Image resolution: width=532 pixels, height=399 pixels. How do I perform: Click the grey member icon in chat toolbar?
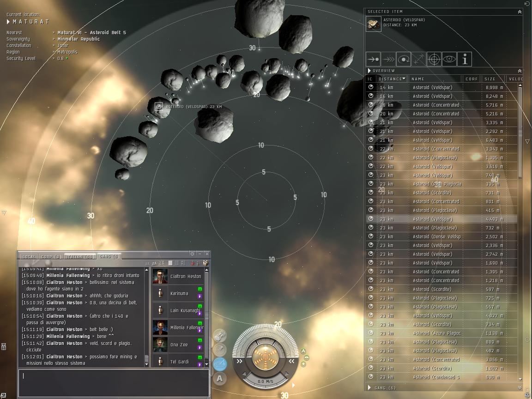(198, 263)
